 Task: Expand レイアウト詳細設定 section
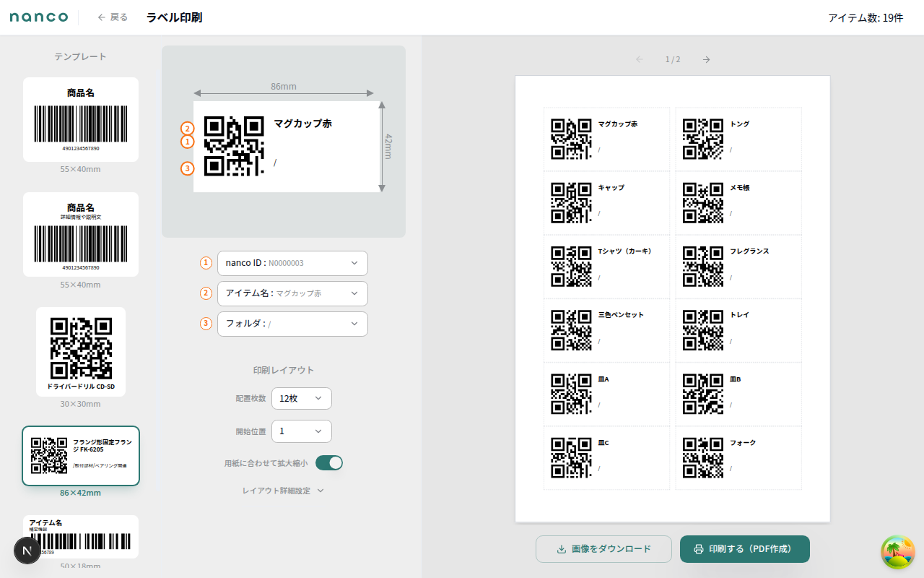click(x=283, y=491)
